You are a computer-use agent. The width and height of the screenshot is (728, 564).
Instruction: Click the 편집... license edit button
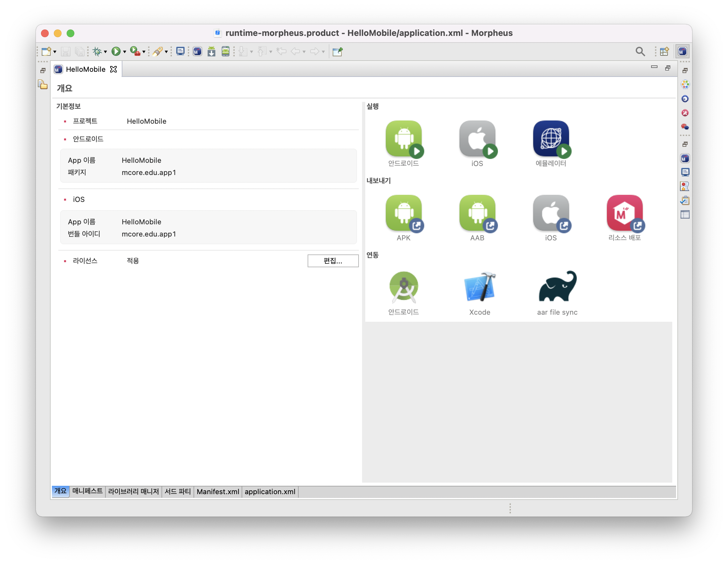click(333, 261)
